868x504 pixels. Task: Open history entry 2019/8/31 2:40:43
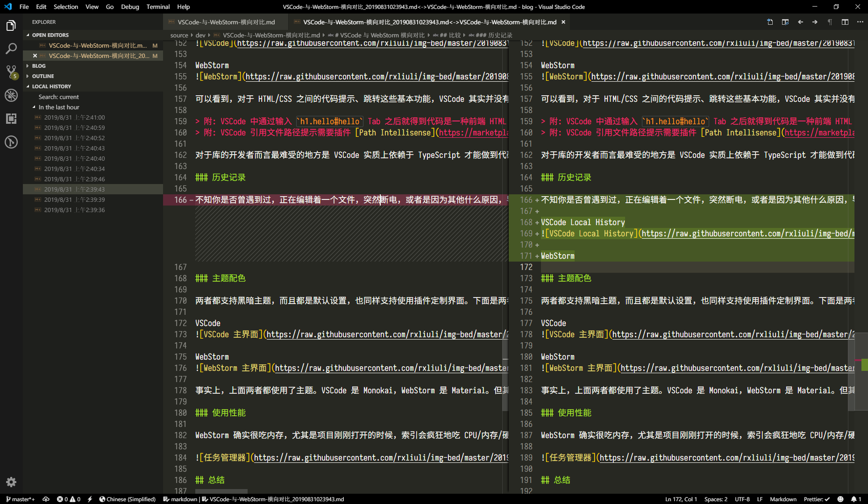click(93, 148)
